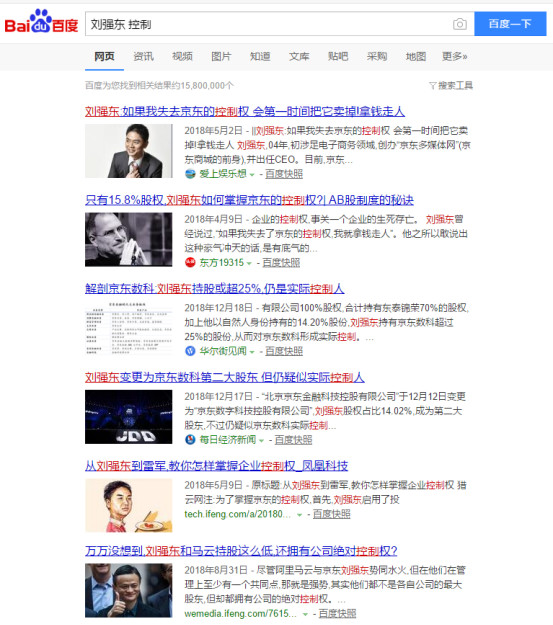Click 爱上娱乐想 source favicon
Screen dimensions: 553x625
click(x=190, y=174)
